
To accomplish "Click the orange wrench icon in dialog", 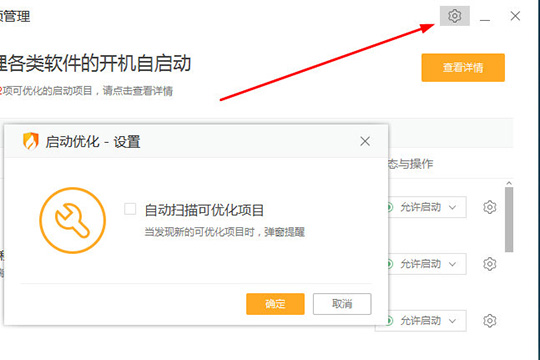I will 72,220.
